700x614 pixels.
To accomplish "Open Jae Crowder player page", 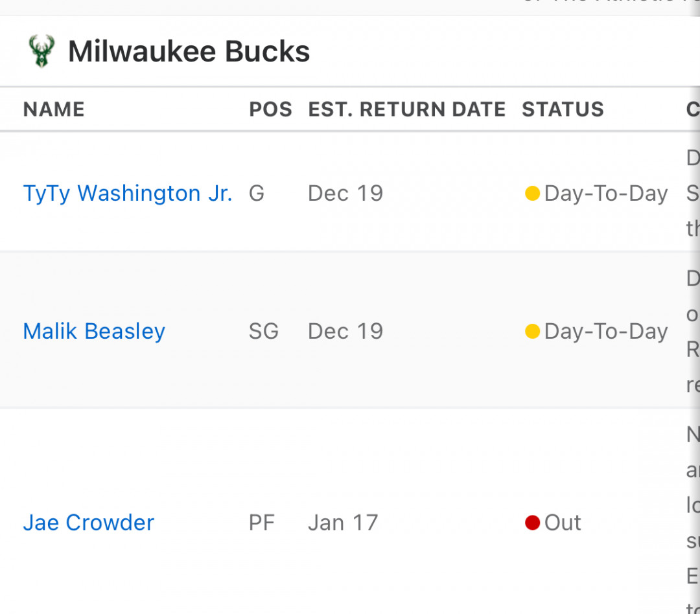I will click(x=89, y=523).
